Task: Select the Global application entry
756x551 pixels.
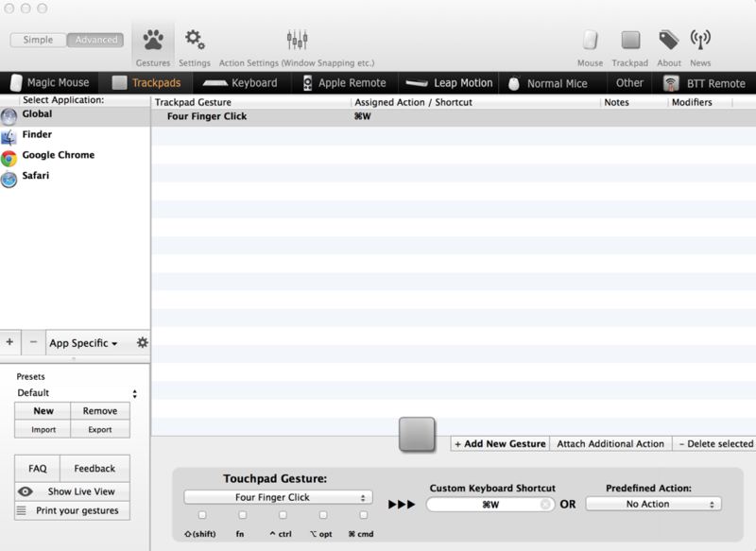Action: tap(76, 116)
